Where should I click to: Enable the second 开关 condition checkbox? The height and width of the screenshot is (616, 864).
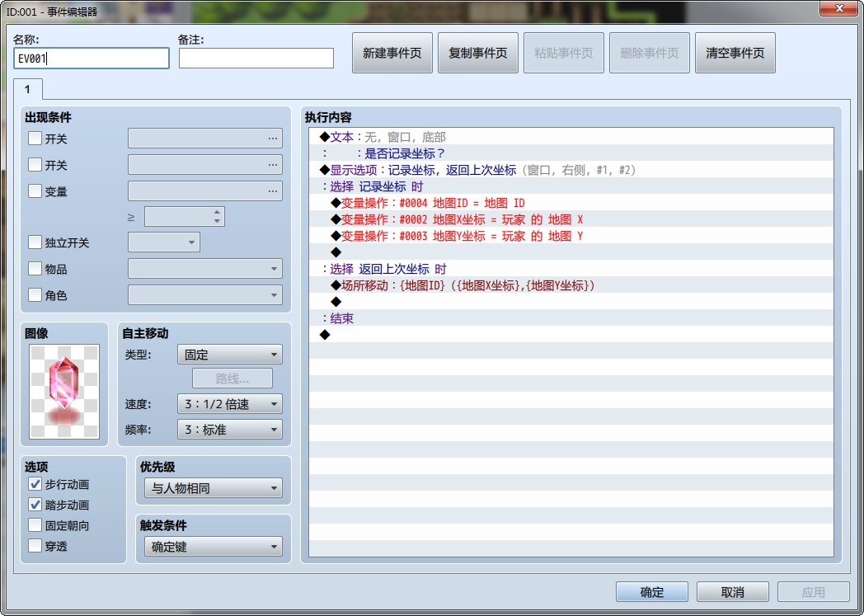pyautogui.click(x=35, y=165)
